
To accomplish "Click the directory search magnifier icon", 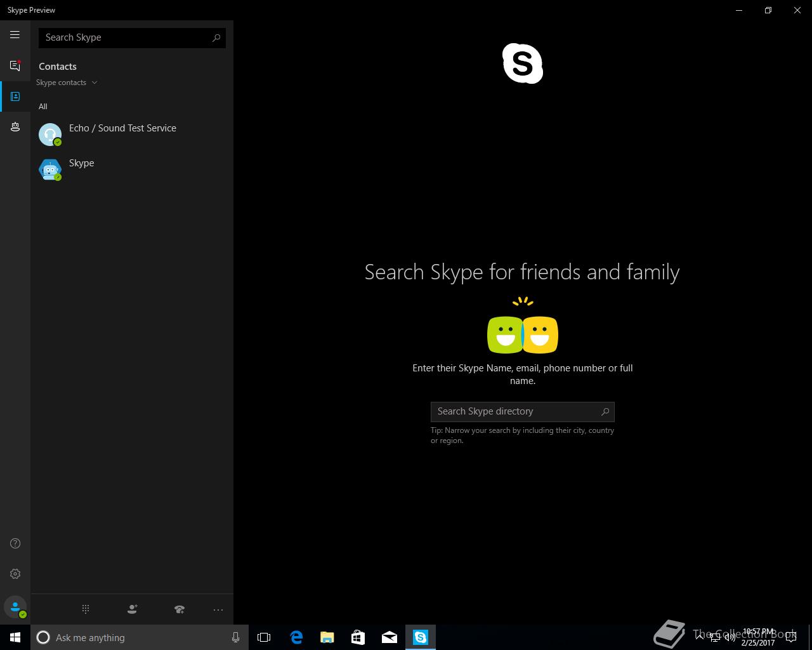I will pos(605,411).
